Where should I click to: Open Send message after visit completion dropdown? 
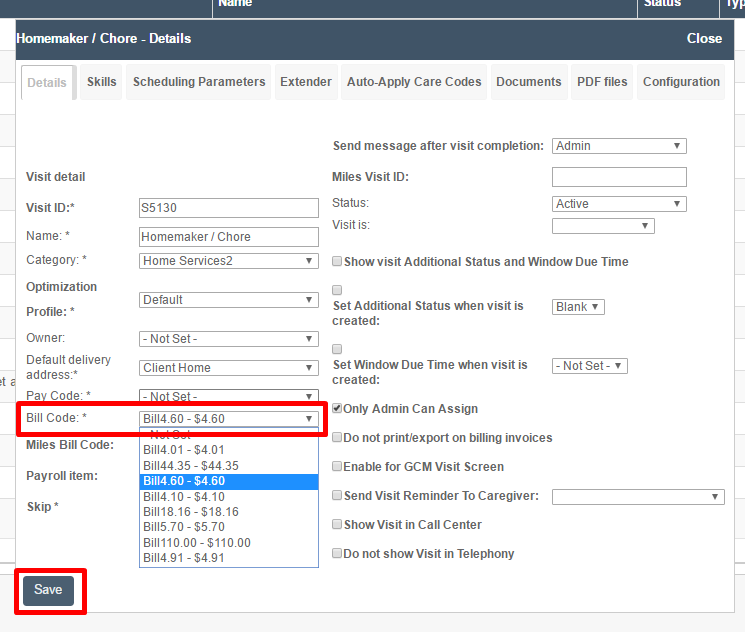coord(619,146)
